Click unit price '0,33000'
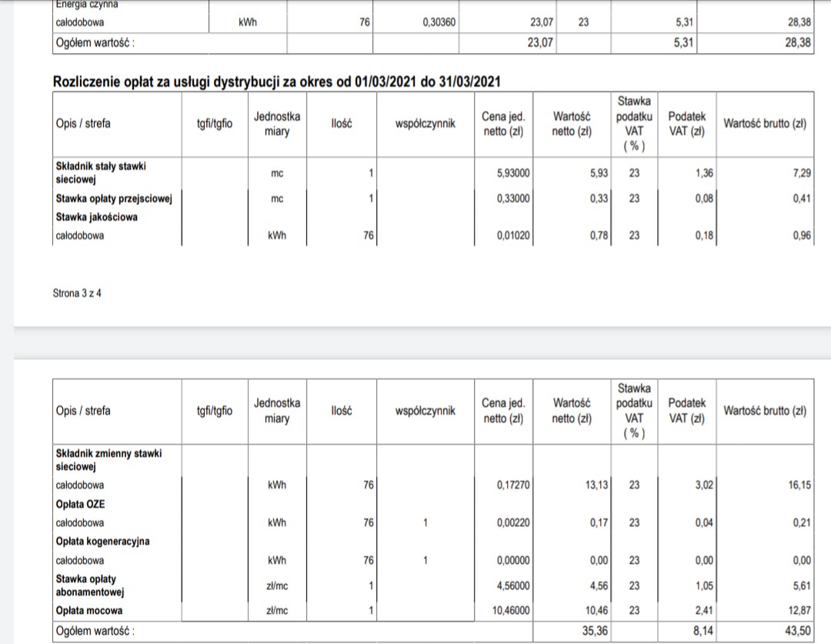 pyautogui.click(x=513, y=199)
